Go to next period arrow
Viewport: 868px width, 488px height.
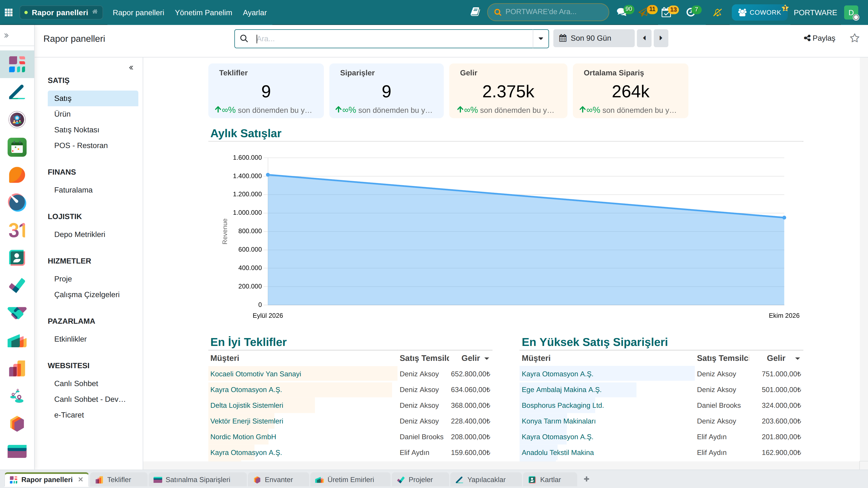(x=661, y=38)
